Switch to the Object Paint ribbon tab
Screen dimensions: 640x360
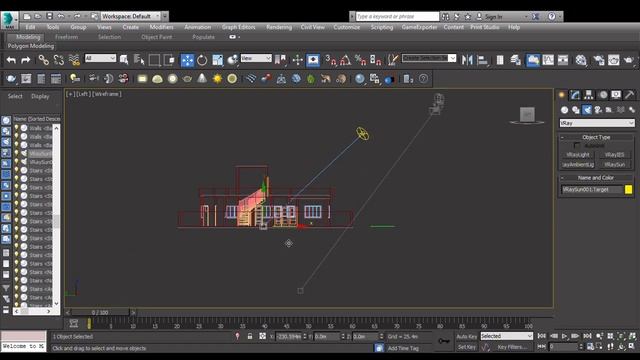[156, 37]
